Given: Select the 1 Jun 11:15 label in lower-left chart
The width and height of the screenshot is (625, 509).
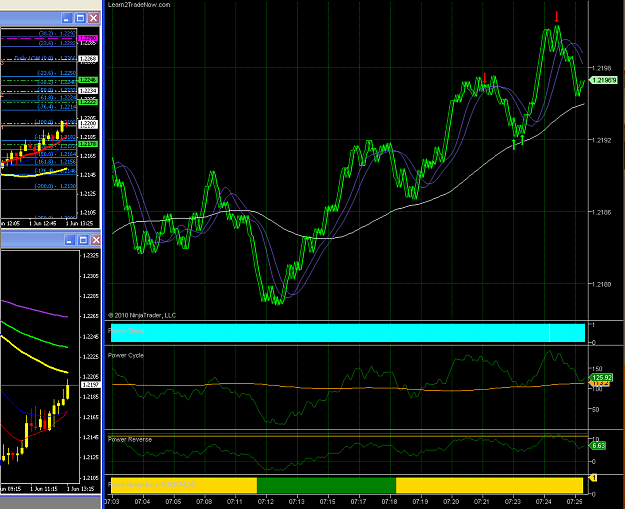Looking at the screenshot, I should [44, 489].
